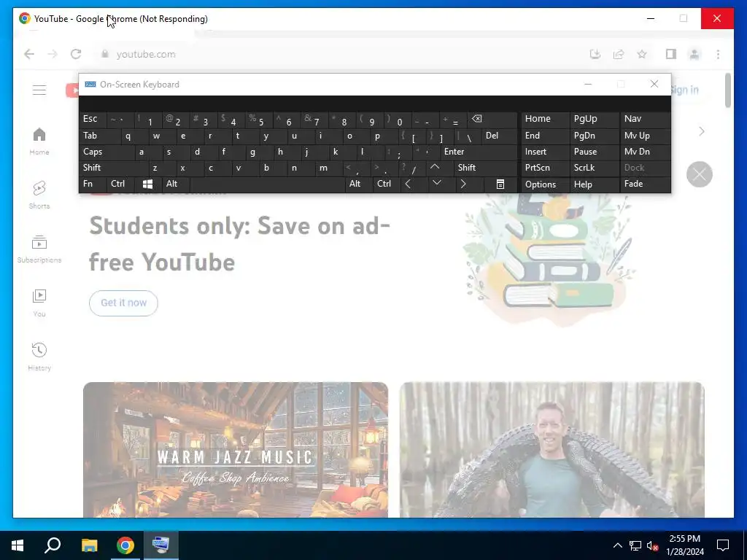Go to YouTube Home in sidebar

click(39, 141)
